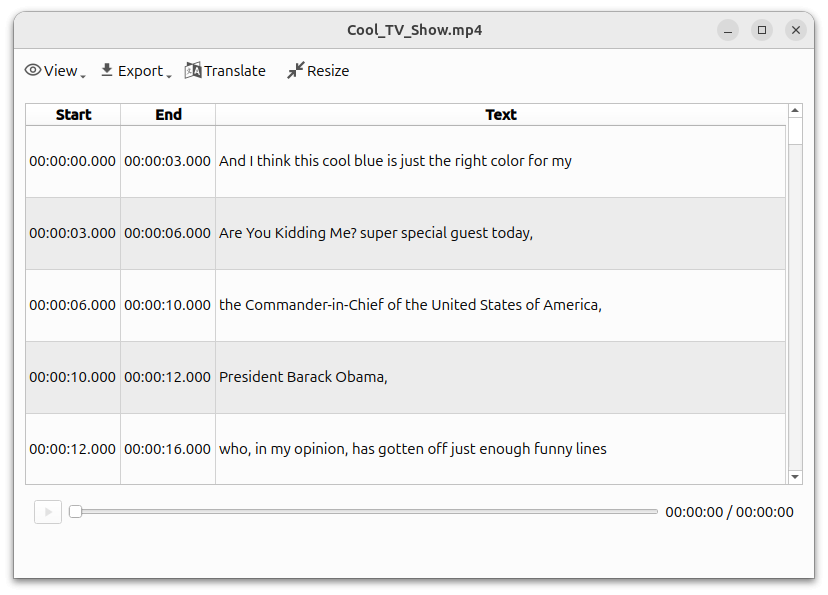Click the 00:00:16.000 end time cell
The image size is (828, 595).
point(167,449)
